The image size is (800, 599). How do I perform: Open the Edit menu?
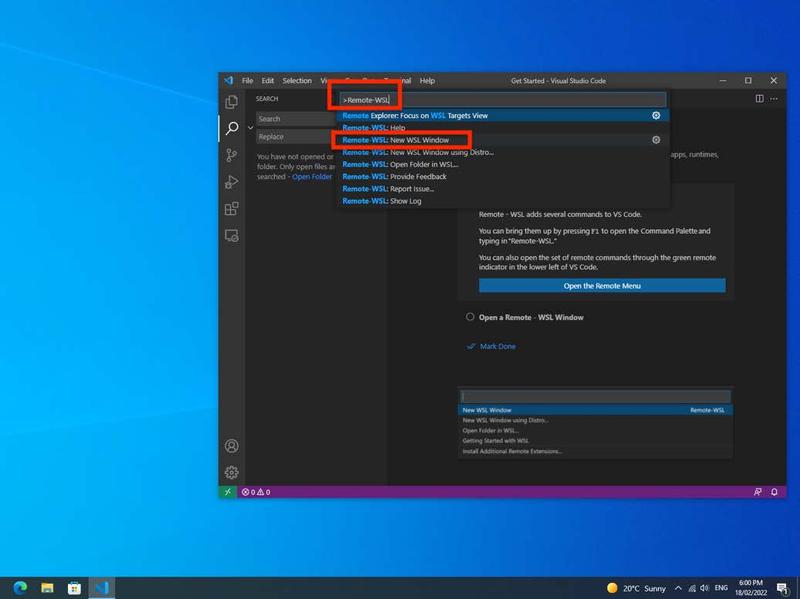pyautogui.click(x=268, y=81)
